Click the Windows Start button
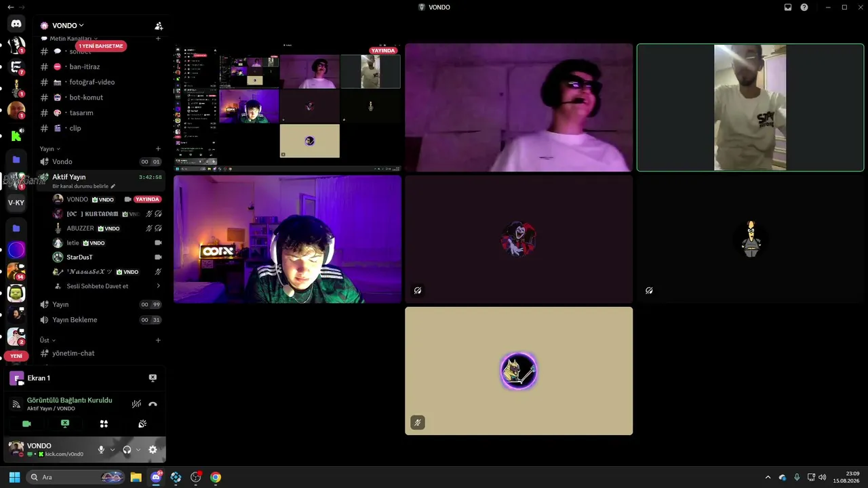868x488 pixels. point(14,477)
